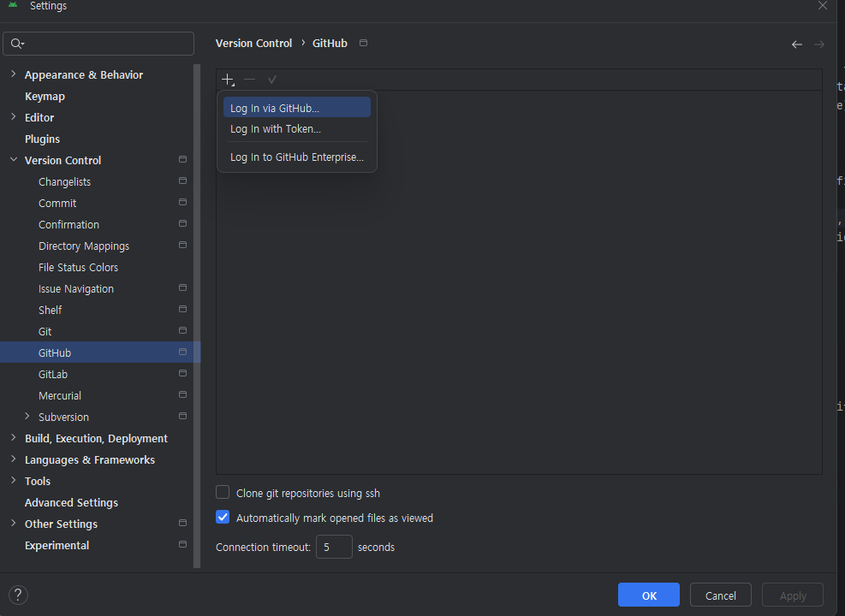845x616 pixels.
Task: Click the Apply button
Action: (793, 595)
